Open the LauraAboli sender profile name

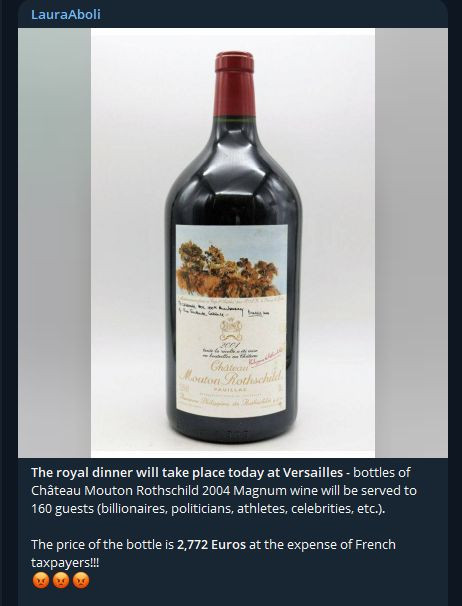66,14
